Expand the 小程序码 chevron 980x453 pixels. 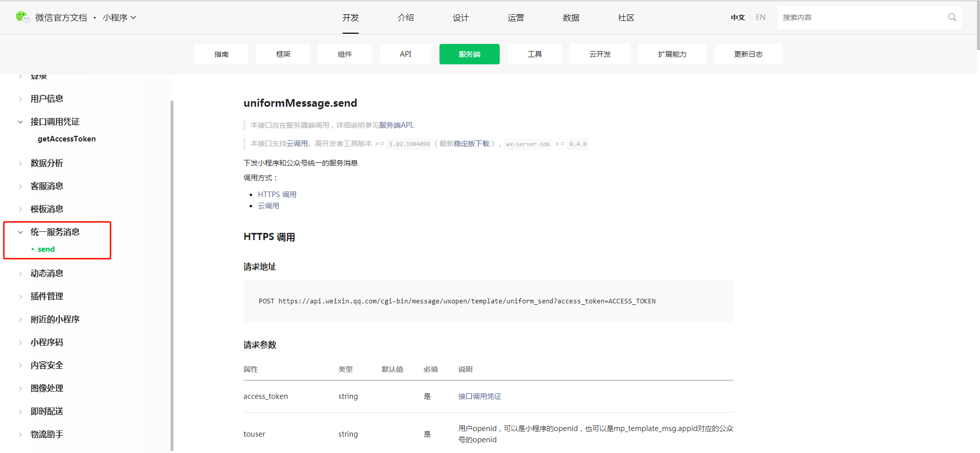[20, 343]
